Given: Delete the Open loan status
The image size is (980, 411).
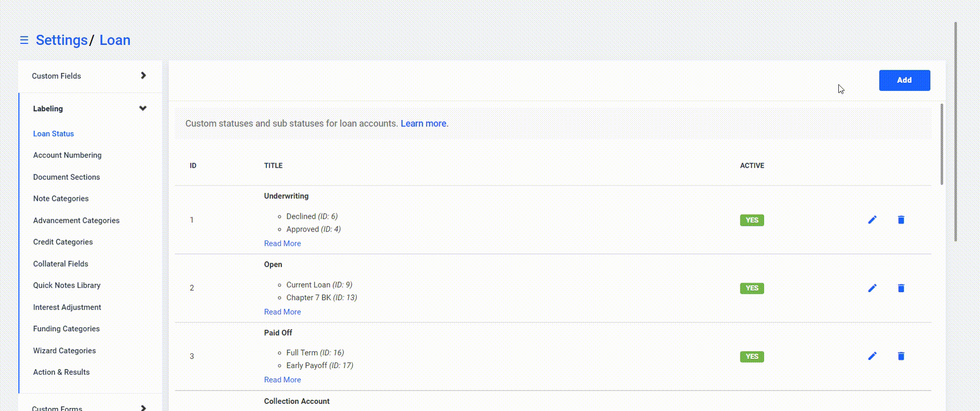Looking at the screenshot, I should point(901,288).
